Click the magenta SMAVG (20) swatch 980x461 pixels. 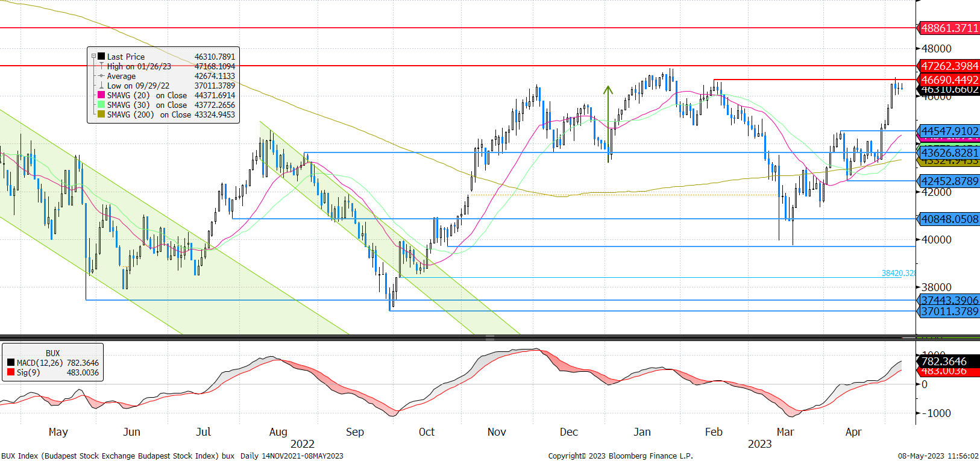(x=101, y=95)
